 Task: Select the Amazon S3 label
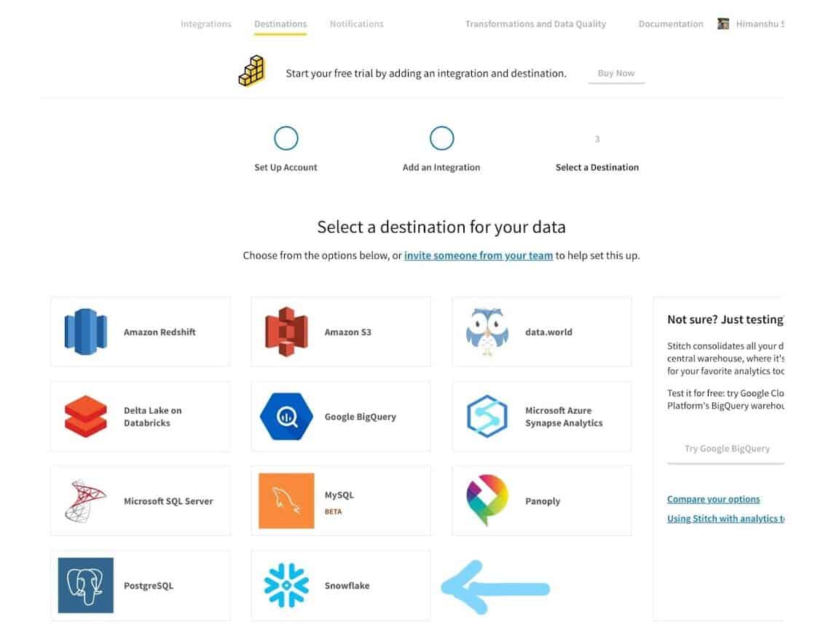[347, 331]
